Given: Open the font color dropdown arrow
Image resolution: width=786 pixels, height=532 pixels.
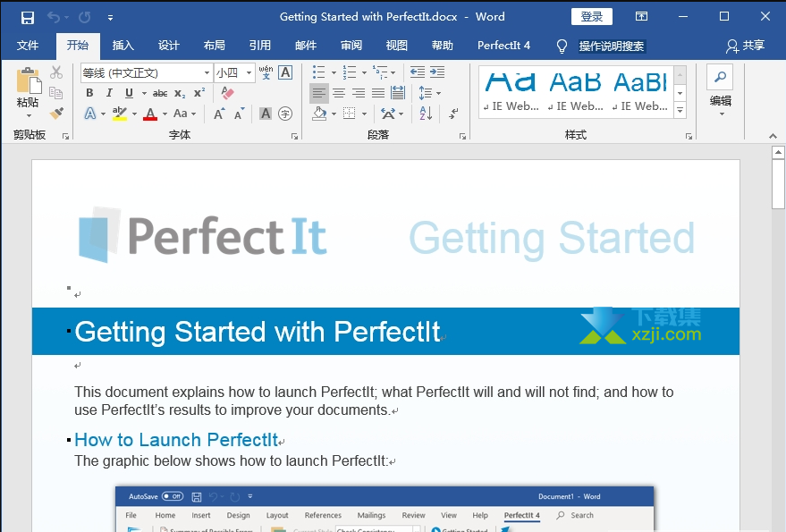Looking at the screenshot, I should [165, 114].
